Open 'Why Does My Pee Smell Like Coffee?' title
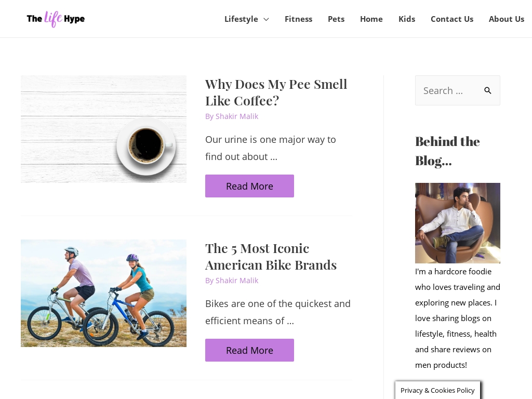 click(276, 92)
